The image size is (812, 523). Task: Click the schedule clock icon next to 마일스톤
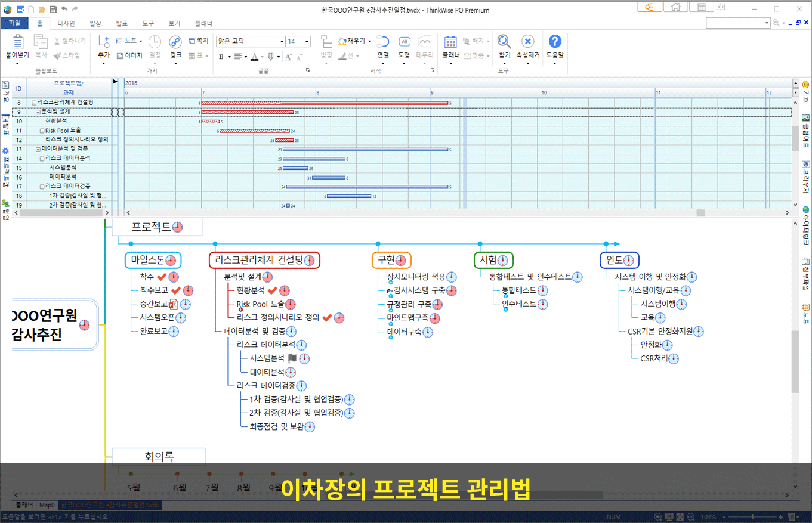(171, 261)
